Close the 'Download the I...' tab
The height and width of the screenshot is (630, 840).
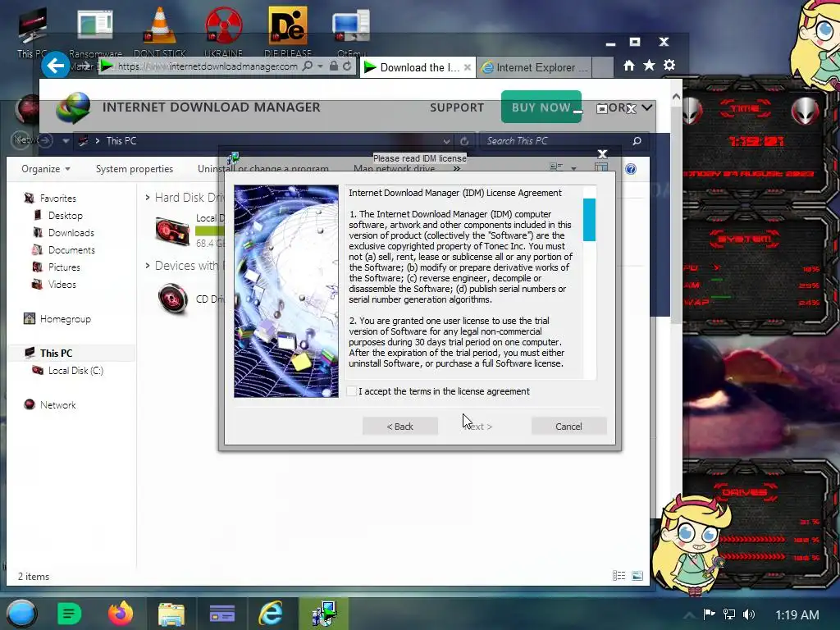coord(467,67)
